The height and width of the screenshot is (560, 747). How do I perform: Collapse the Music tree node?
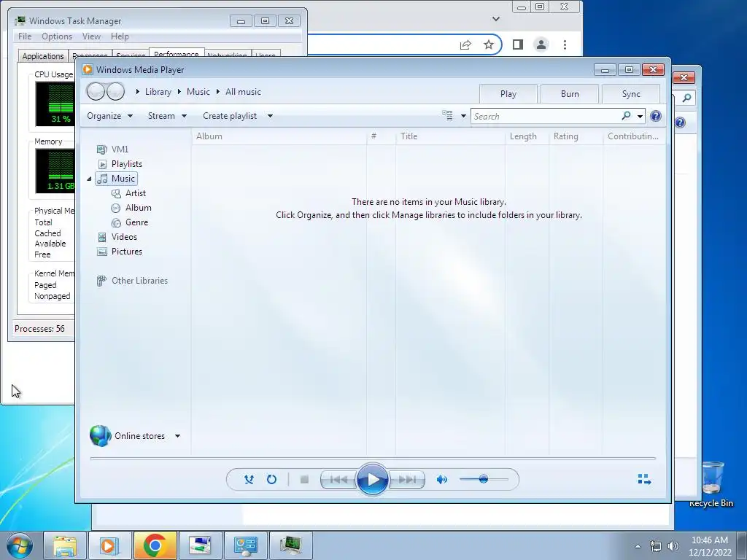click(89, 179)
